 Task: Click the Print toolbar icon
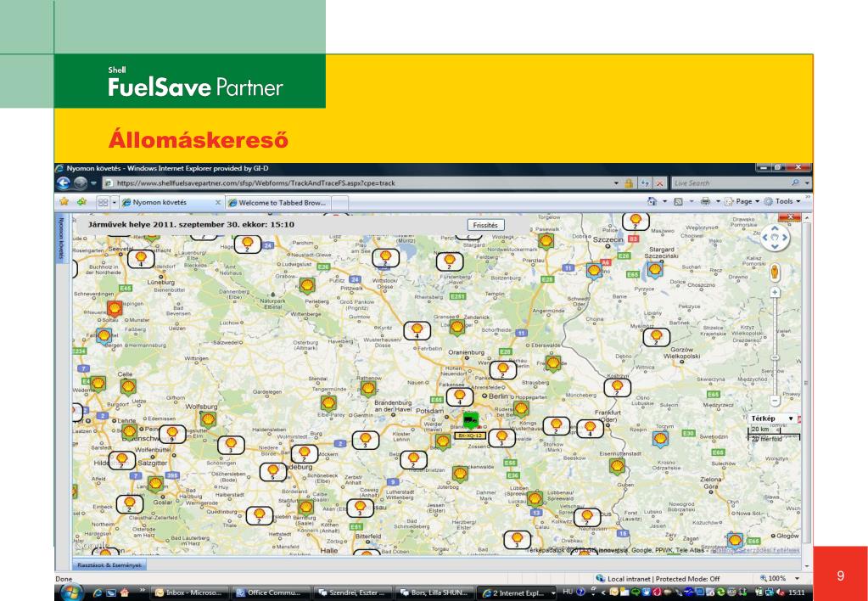tap(705, 202)
